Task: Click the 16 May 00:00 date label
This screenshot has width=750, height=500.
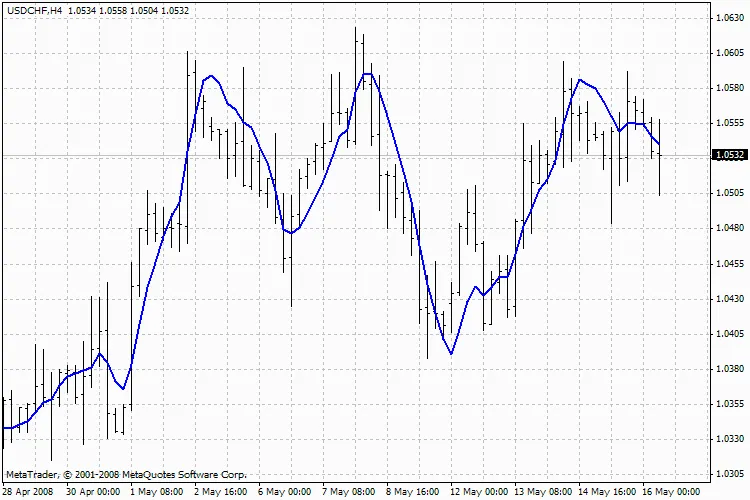Action: (x=671, y=492)
